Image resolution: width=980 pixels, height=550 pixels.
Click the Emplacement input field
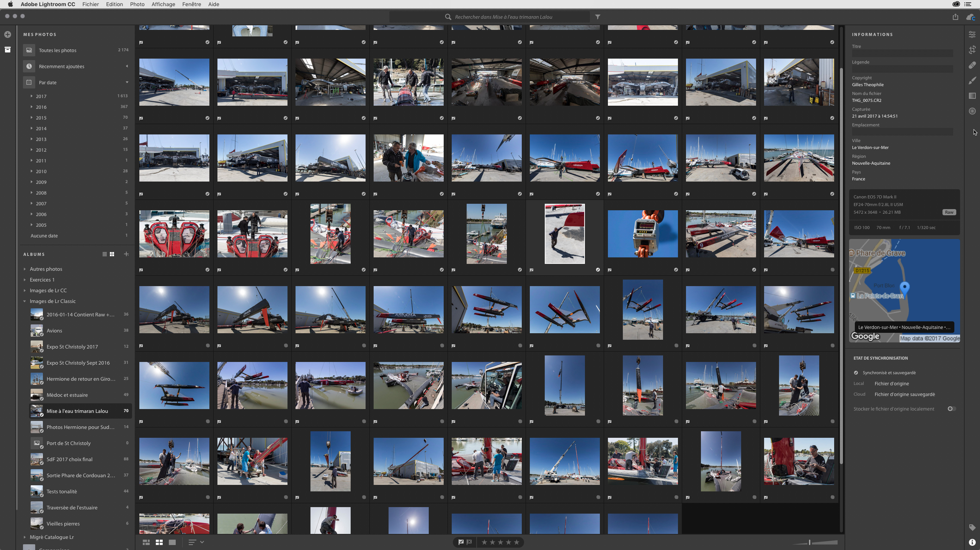(902, 132)
